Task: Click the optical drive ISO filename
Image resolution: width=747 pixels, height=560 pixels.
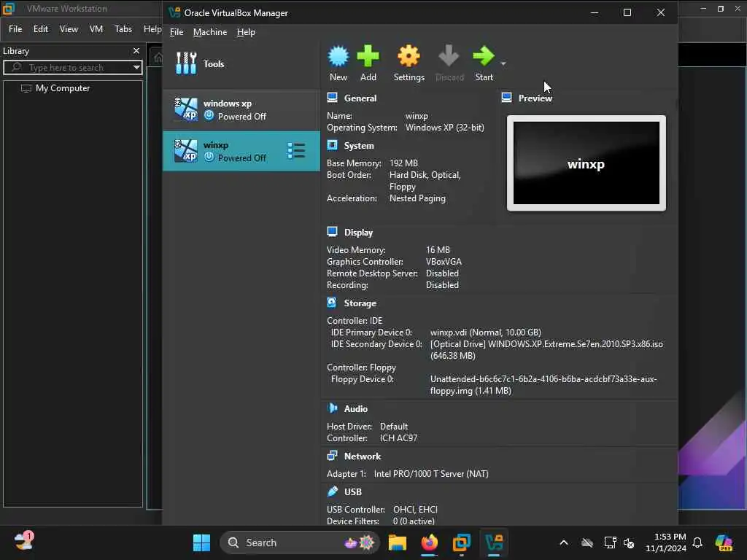Action: (x=576, y=344)
